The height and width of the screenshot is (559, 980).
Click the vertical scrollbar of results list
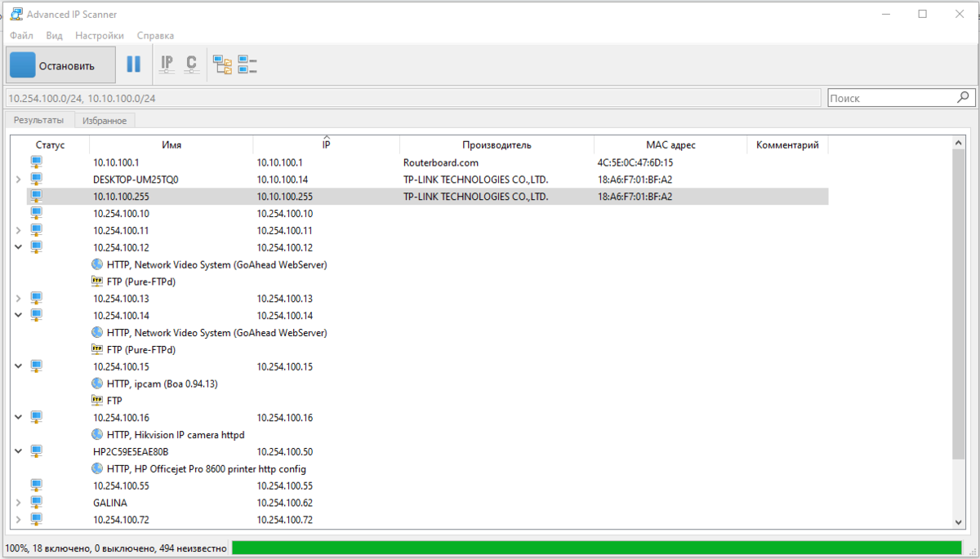[959, 304]
